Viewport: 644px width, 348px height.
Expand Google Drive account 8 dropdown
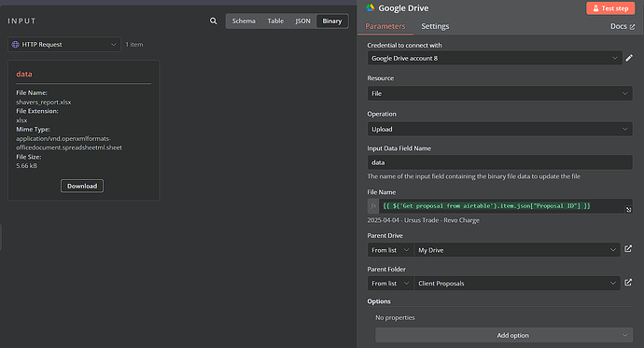pyautogui.click(x=495, y=58)
